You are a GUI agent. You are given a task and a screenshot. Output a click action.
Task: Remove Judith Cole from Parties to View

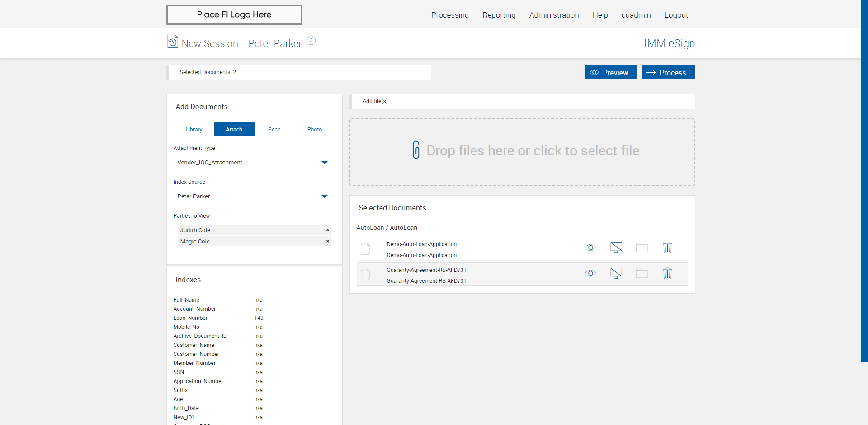[327, 230]
